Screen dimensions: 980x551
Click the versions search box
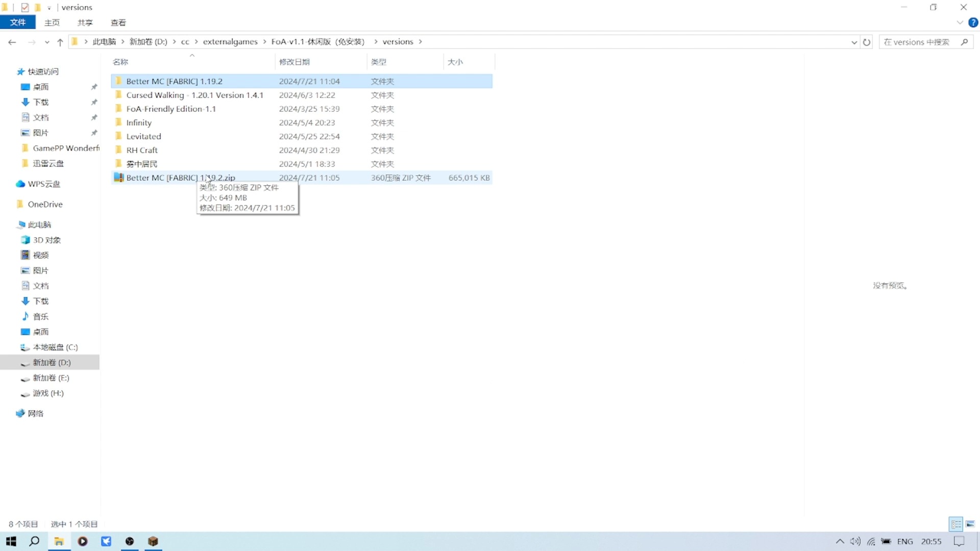(919, 42)
